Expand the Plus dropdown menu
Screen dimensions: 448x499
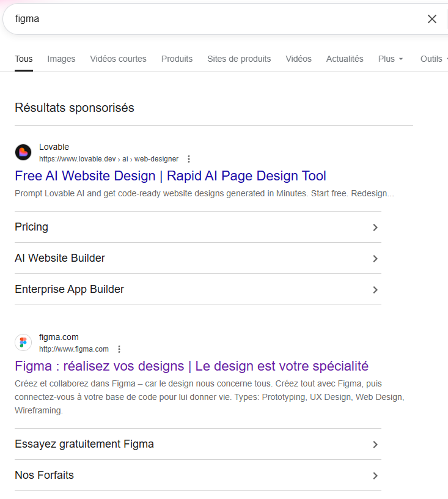point(391,59)
